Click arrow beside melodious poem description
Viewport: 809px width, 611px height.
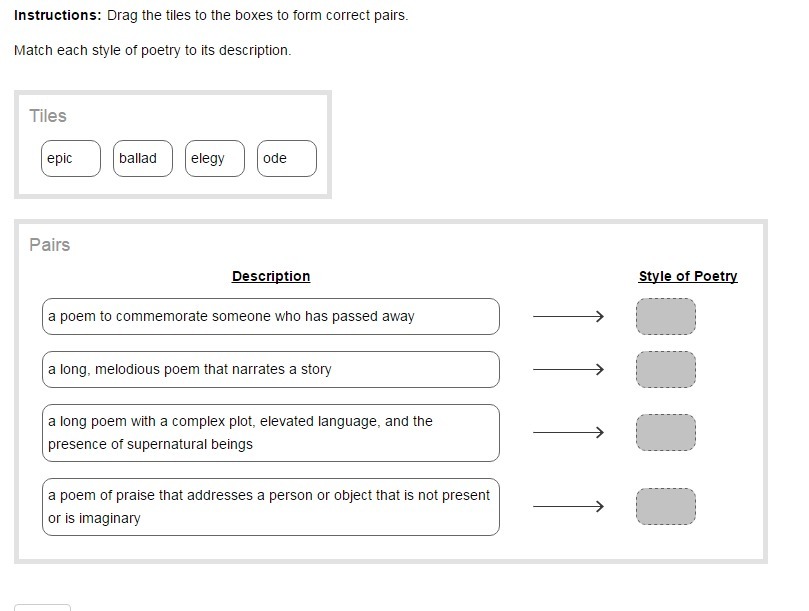click(568, 369)
